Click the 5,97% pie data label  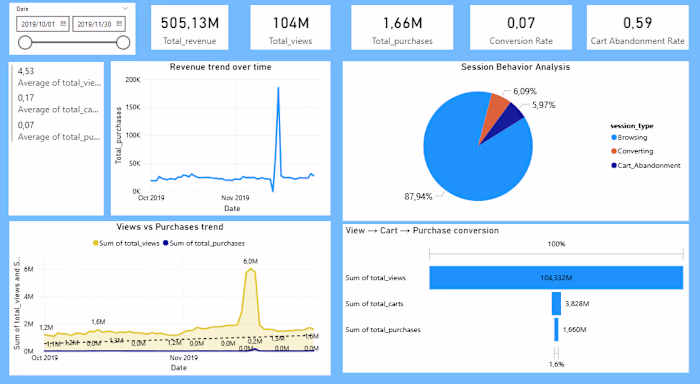[544, 105]
